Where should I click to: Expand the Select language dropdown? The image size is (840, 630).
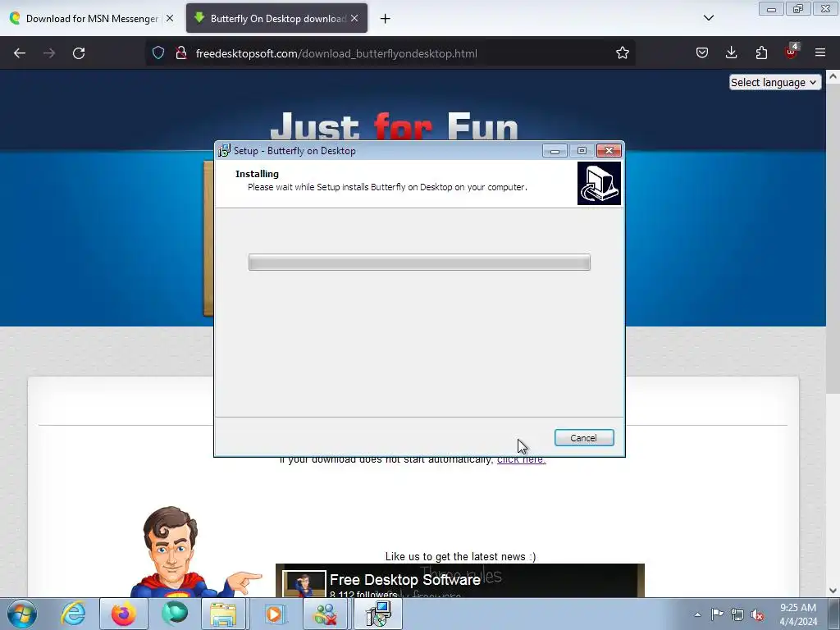point(774,83)
